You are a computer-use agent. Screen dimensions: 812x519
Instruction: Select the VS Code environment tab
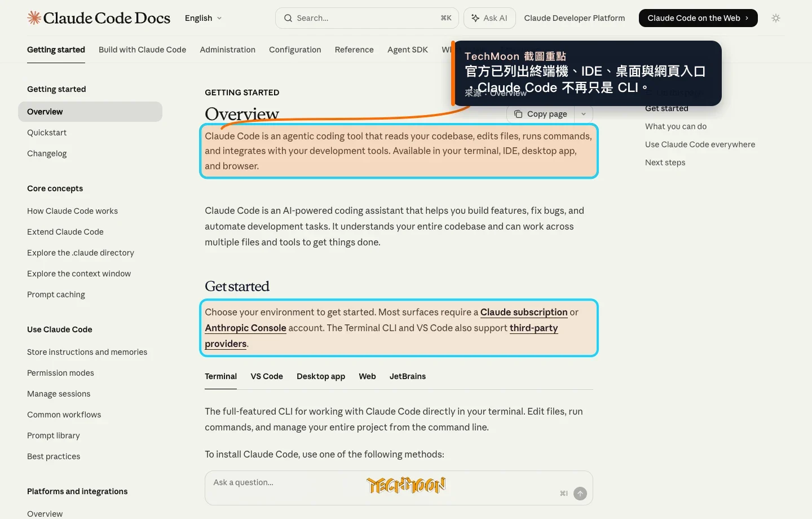coord(267,376)
